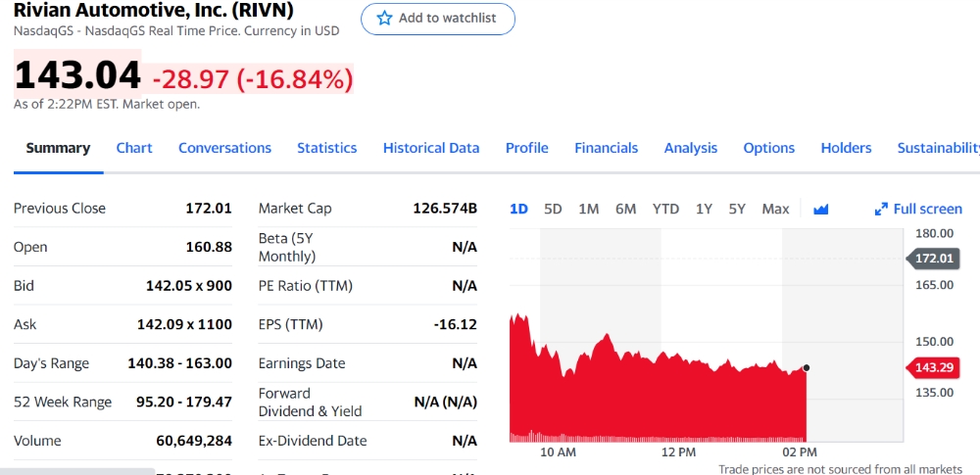Image resolution: width=980 pixels, height=475 pixels.
Task: Click the As of 2:22PM EST market status
Action: point(107,105)
